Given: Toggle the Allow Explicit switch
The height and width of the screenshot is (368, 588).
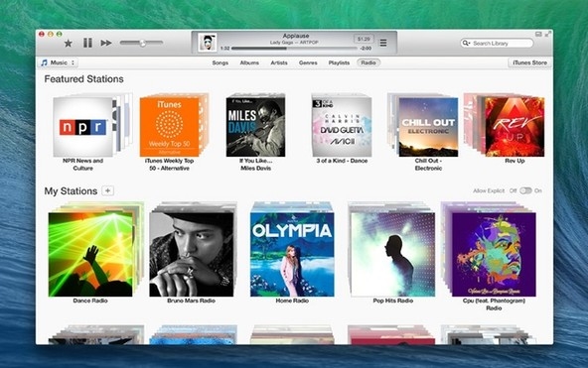Looking at the screenshot, I should click(x=525, y=190).
